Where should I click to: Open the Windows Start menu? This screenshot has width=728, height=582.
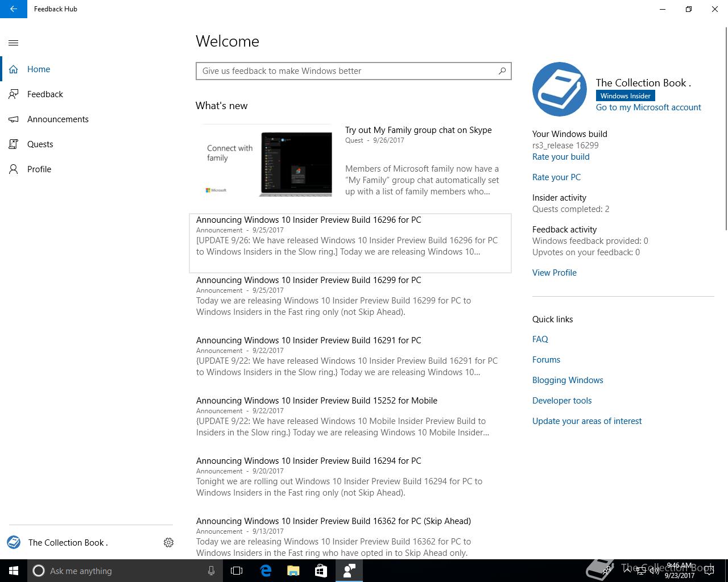[x=14, y=571]
